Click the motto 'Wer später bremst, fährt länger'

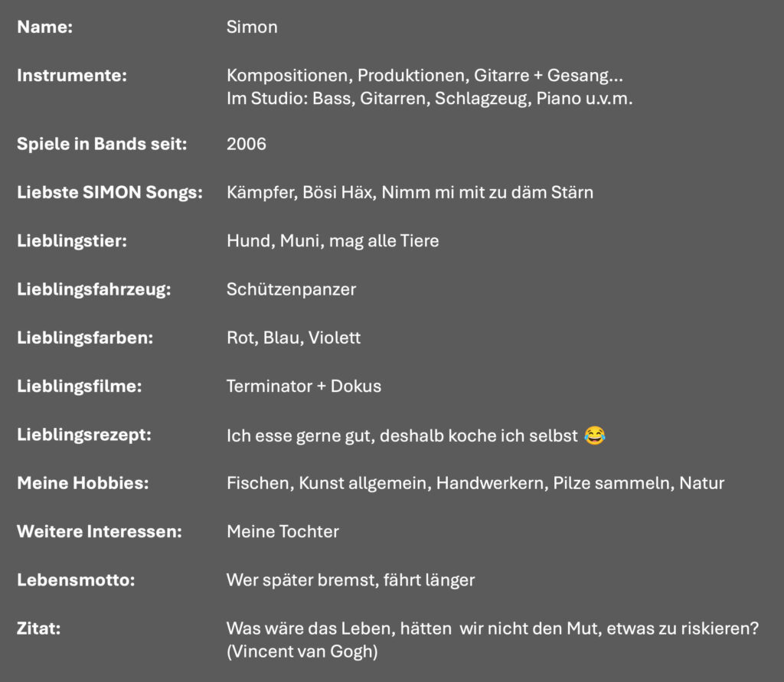[x=351, y=580]
